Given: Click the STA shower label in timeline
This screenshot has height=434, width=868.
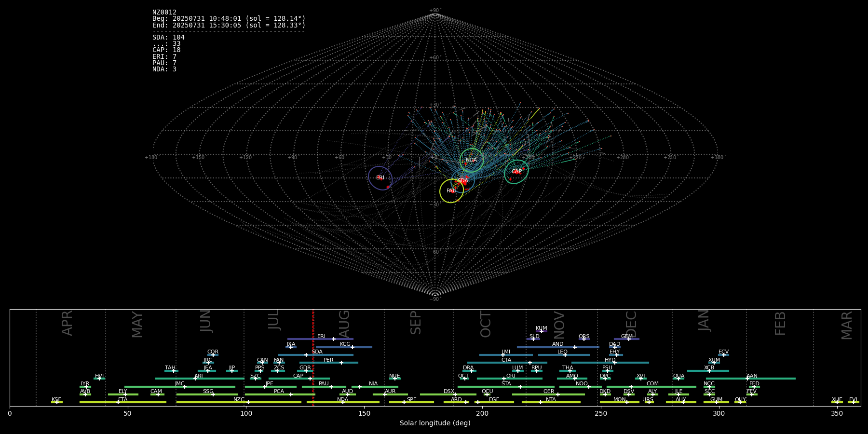Looking at the screenshot, I should pyautogui.click(x=506, y=384).
